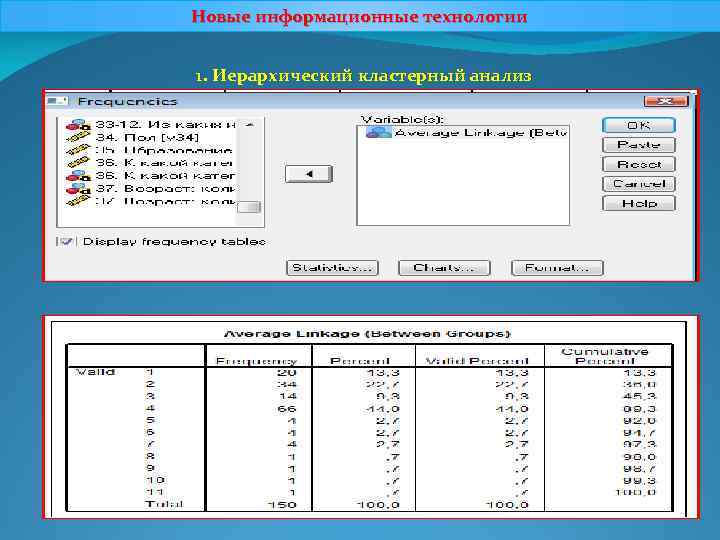
Task: Click the Total row label
Action: coord(164,504)
